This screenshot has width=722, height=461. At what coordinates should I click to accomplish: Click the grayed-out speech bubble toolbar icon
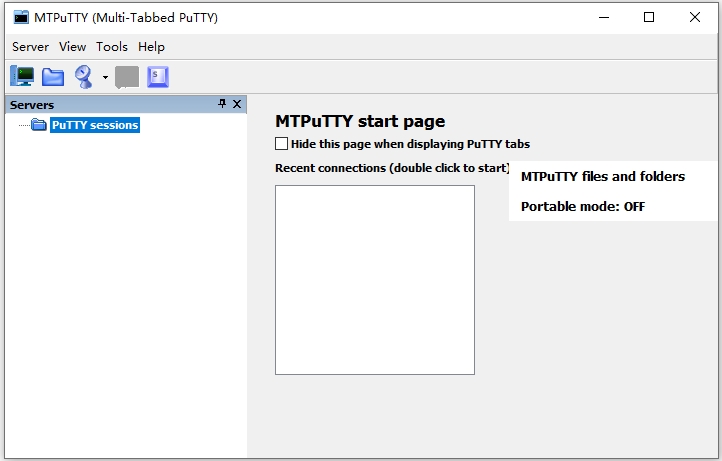click(x=127, y=77)
